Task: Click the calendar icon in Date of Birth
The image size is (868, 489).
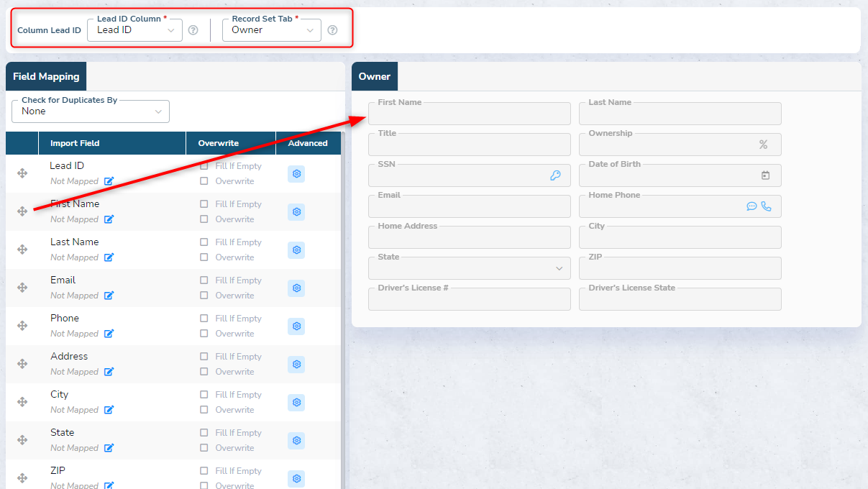Action: 766,175
